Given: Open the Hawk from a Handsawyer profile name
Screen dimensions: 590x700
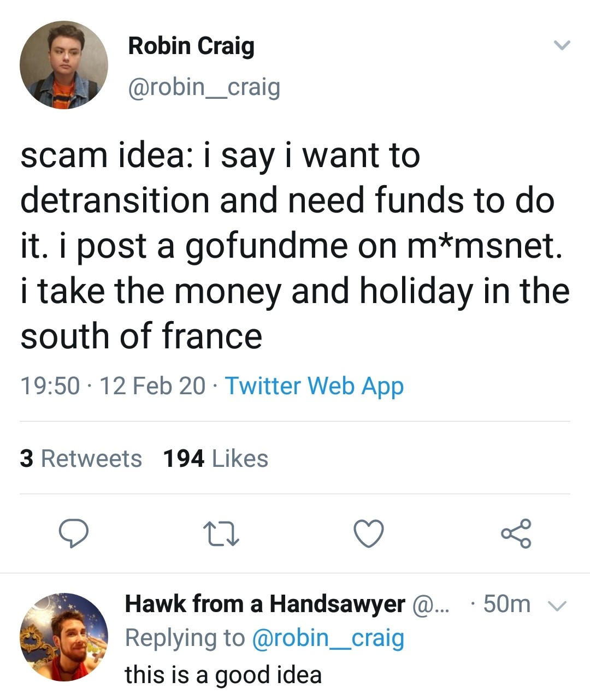Looking at the screenshot, I should (x=265, y=604).
